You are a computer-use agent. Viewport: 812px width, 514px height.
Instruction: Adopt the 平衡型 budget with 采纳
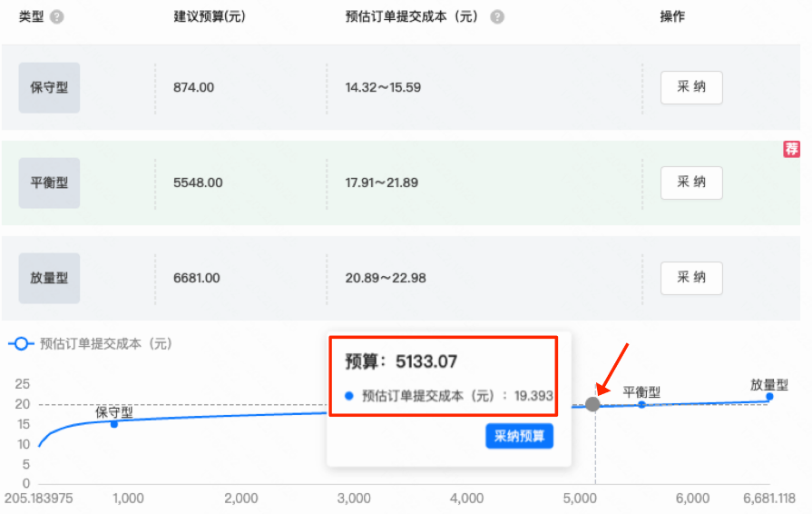coord(691,183)
